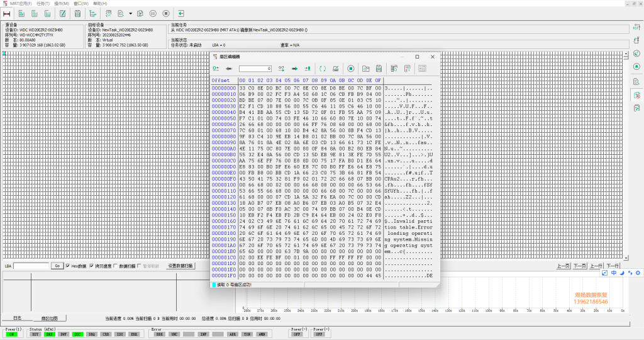Click the green exit arrow icon in main toolbar
This screenshot has width=644, height=340.
pos(181,14)
